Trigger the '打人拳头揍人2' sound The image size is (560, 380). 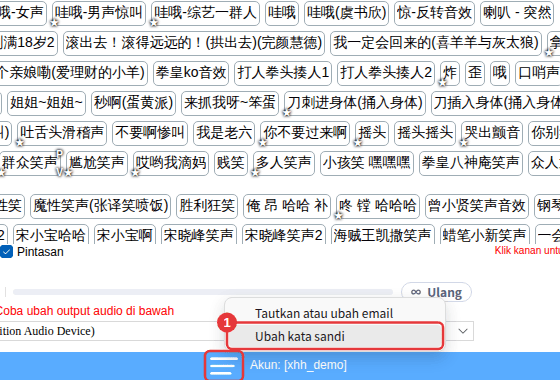pos(386,73)
